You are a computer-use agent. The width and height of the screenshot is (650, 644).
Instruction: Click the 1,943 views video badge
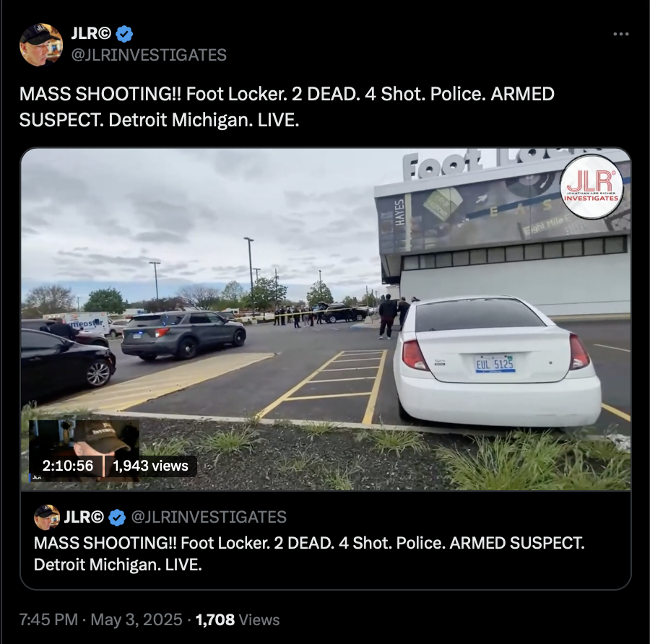(150, 466)
